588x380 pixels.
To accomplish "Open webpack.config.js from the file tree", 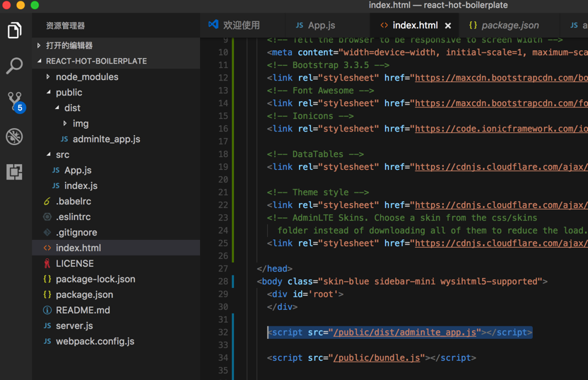I will click(95, 341).
